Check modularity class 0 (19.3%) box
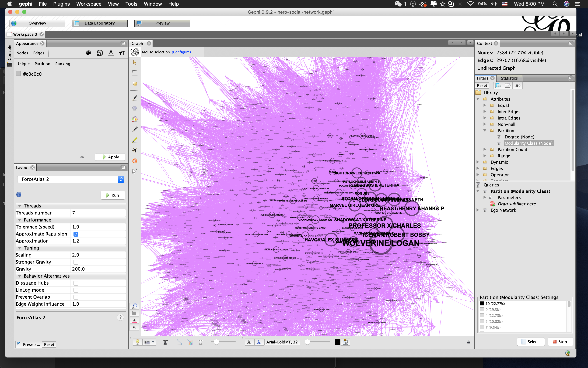Screen dimensions: 588x368 (482, 309)
